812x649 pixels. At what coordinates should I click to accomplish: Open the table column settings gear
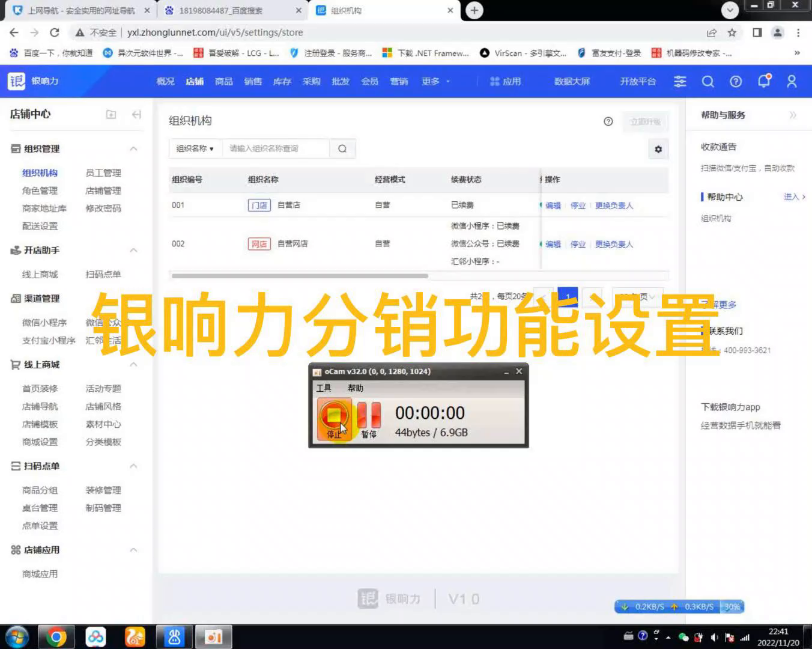click(x=658, y=149)
